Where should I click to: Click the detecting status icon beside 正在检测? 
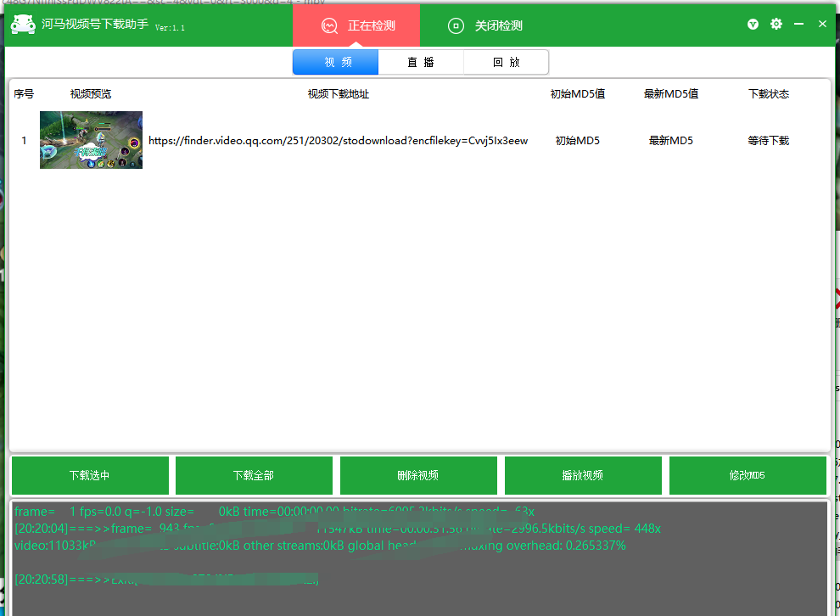330,25
